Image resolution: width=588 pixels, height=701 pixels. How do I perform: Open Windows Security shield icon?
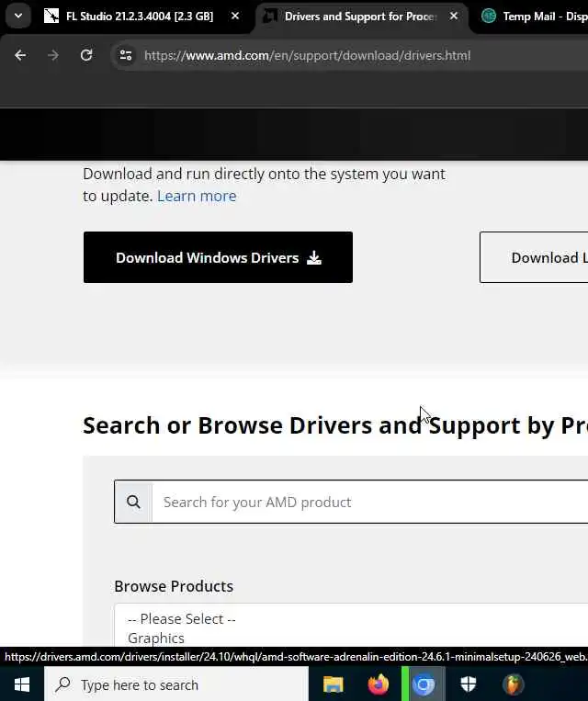coord(469,684)
